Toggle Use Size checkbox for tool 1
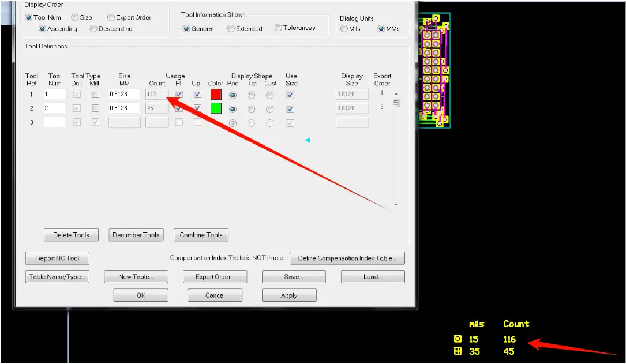 pyautogui.click(x=290, y=95)
